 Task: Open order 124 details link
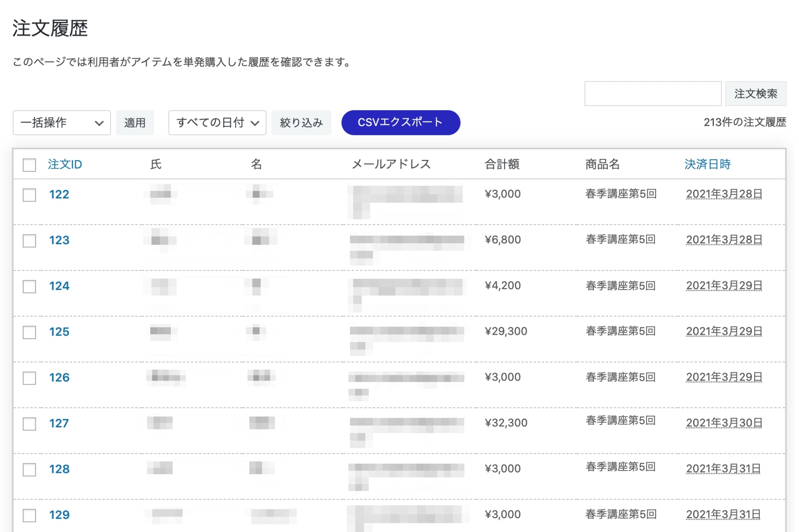[x=59, y=286]
